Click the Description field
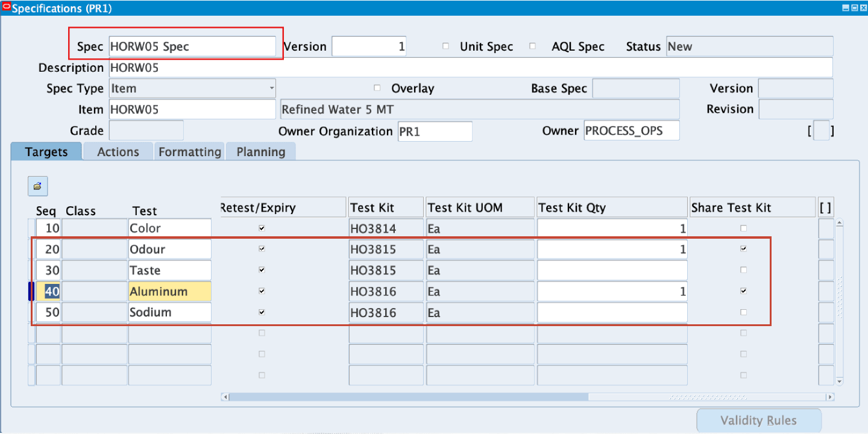 pos(471,68)
